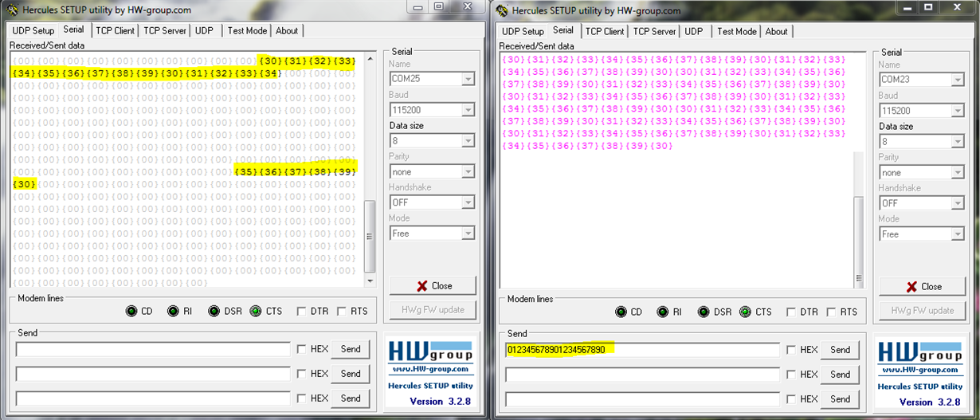980x420 pixels.
Task: Click HWg FW update button in right window
Action: pos(923,311)
